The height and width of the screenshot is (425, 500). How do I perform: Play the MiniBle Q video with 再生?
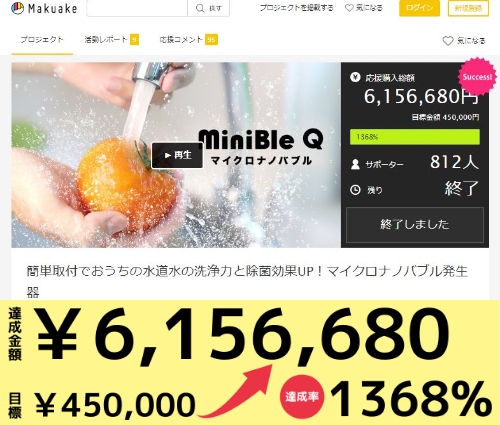coord(177,155)
